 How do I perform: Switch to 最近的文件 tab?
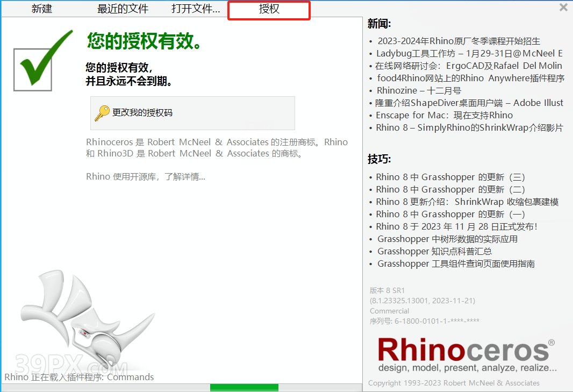[123, 9]
